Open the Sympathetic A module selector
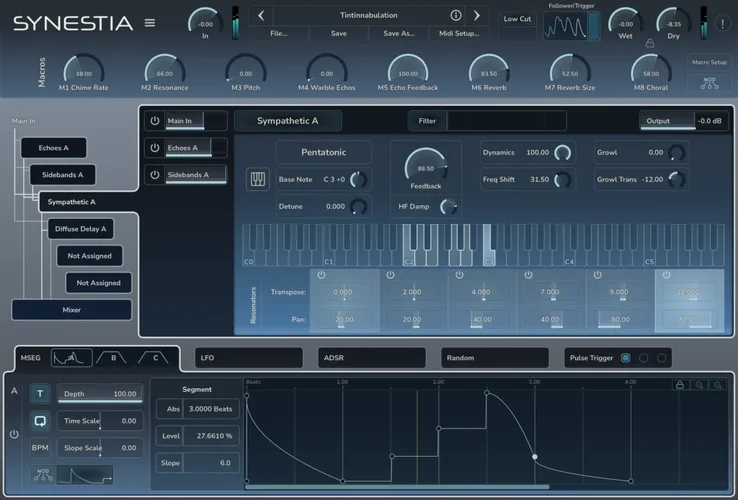 (x=288, y=121)
